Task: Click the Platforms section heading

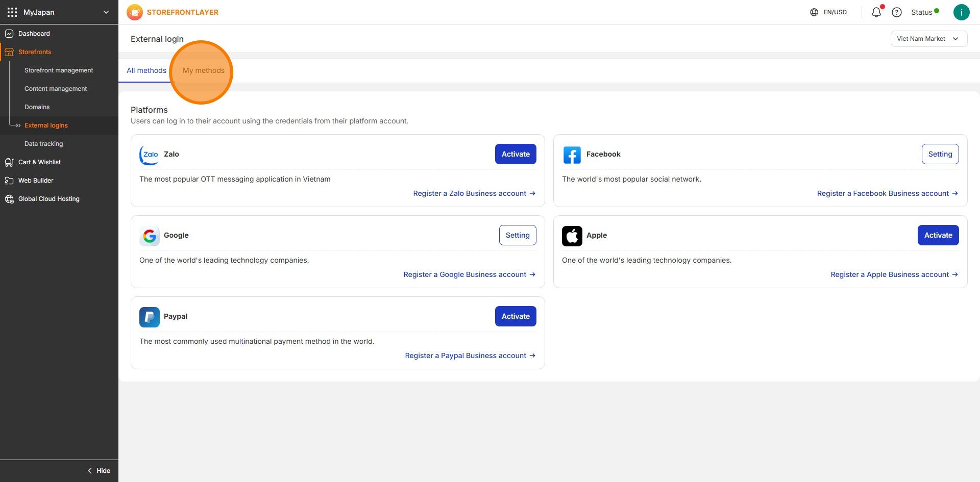Action: point(149,110)
